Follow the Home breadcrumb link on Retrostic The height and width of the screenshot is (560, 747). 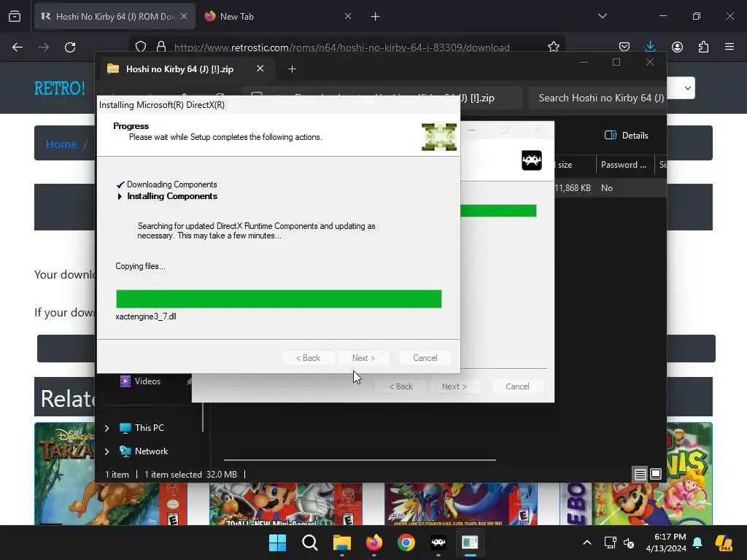pos(61,144)
